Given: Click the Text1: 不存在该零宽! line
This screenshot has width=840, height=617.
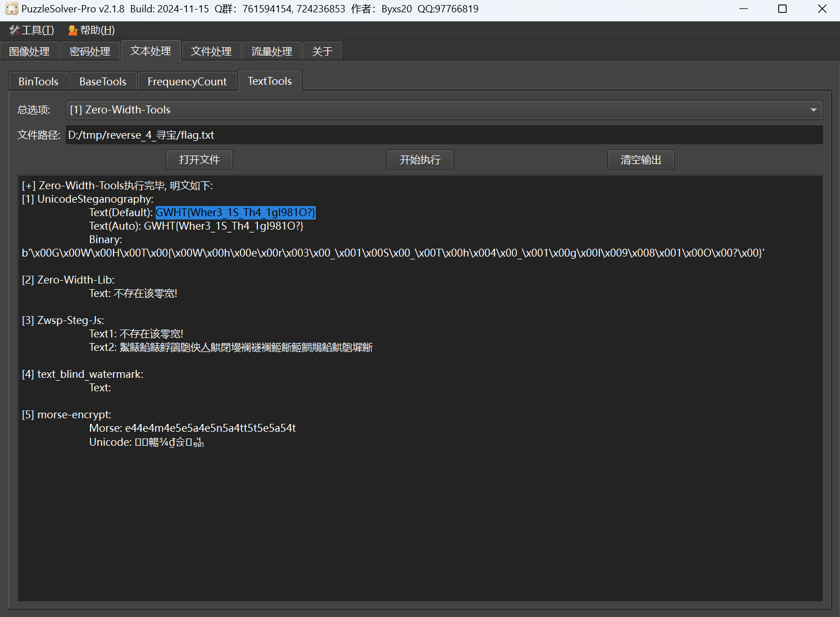Looking at the screenshot, I should pyautogui.click(x=137, y=333).
